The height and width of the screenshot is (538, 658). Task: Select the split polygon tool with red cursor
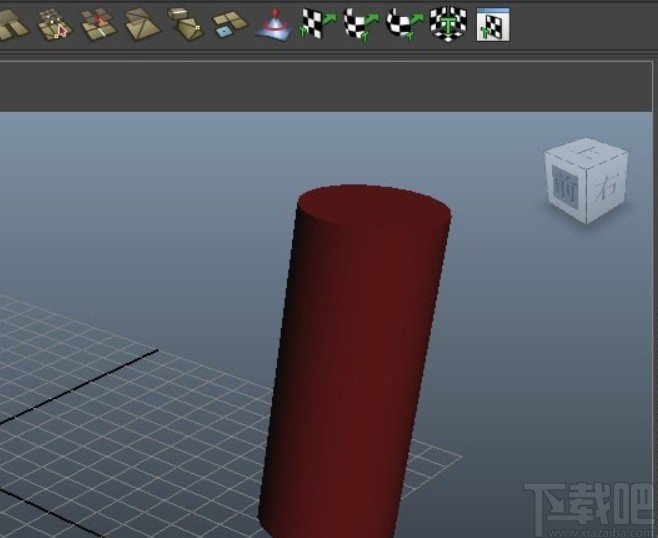click(55, 24)
